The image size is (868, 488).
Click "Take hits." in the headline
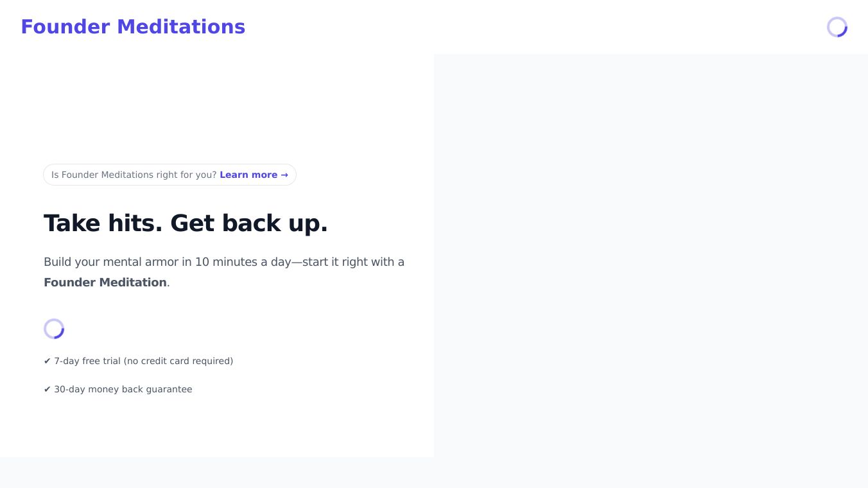(x=103, y=223)
